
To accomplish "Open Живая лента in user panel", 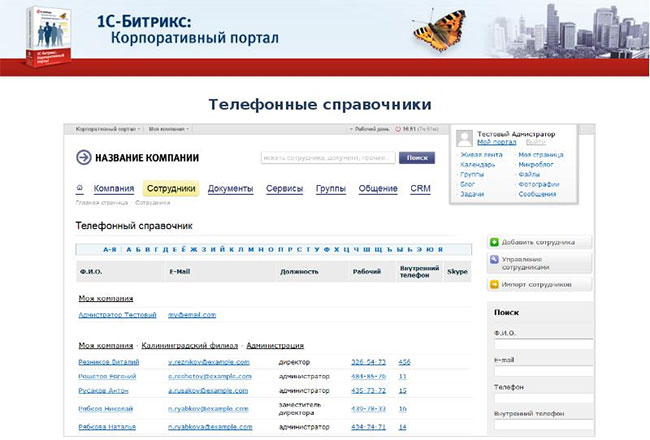I will [x=481, y=154].
